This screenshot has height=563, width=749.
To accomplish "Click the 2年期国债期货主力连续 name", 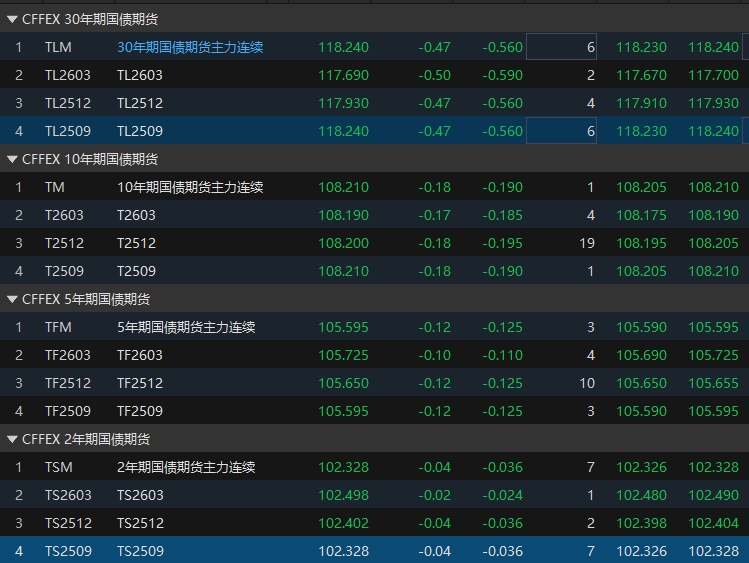I will click(186, 467).
